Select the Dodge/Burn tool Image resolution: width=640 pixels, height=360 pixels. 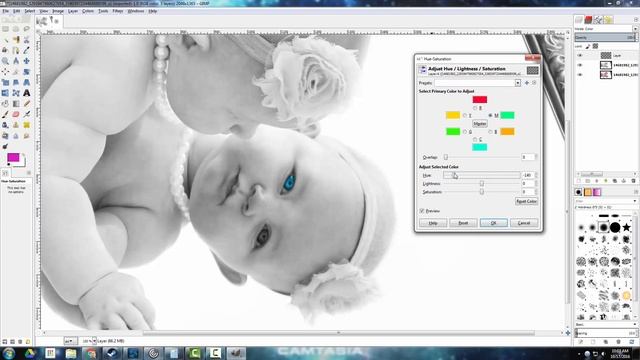[5, 146]
